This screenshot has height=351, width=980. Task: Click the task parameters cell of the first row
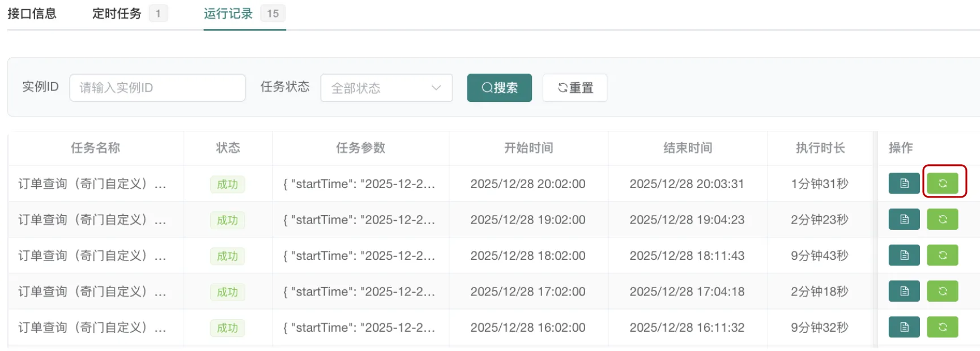coord(360,184)
